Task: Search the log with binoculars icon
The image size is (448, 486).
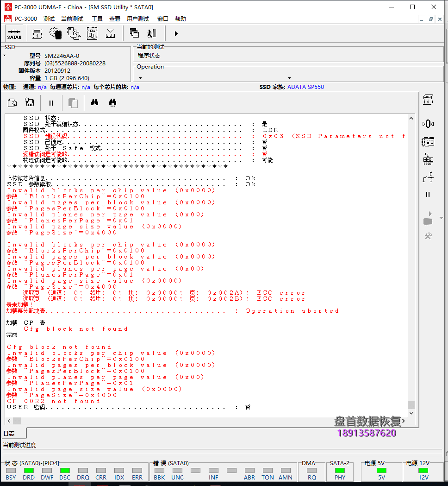Action: point(95,102)
